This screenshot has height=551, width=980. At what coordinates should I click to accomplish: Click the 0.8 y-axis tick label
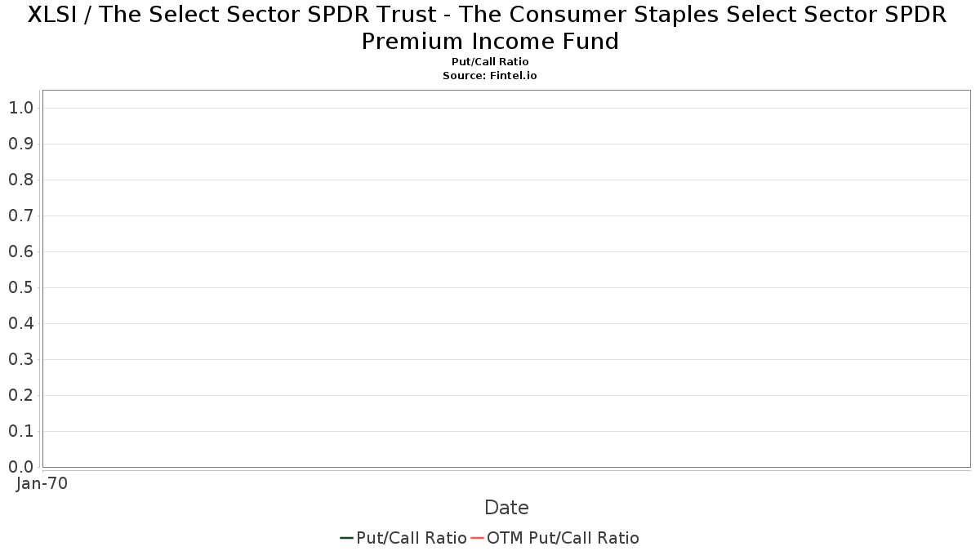tap(20, 180)
